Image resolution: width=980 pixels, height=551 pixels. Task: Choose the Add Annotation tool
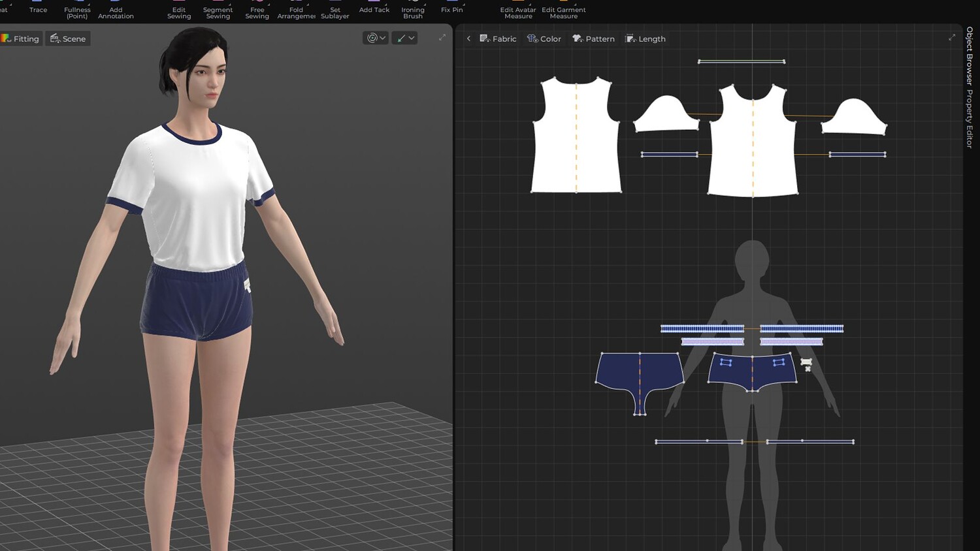click(116, 12)
